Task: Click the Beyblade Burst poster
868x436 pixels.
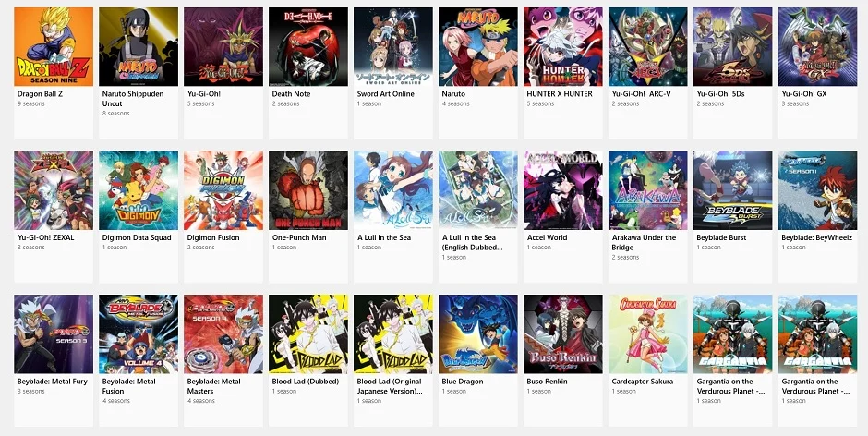Action: pos(733,190)
